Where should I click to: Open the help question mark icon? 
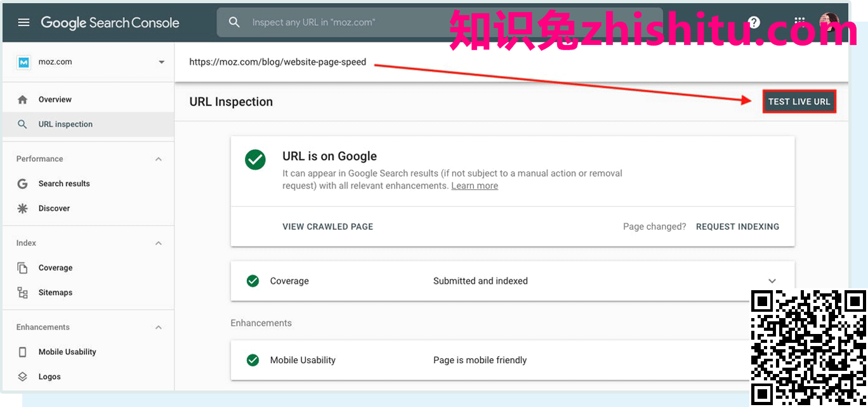point(754,22)
